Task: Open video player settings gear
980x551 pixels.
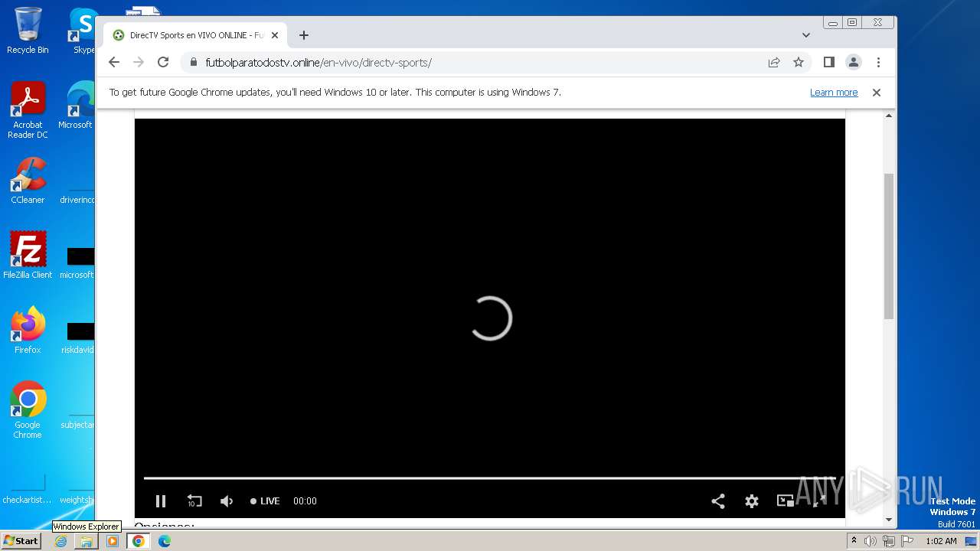Action: (x=752, y=501)
